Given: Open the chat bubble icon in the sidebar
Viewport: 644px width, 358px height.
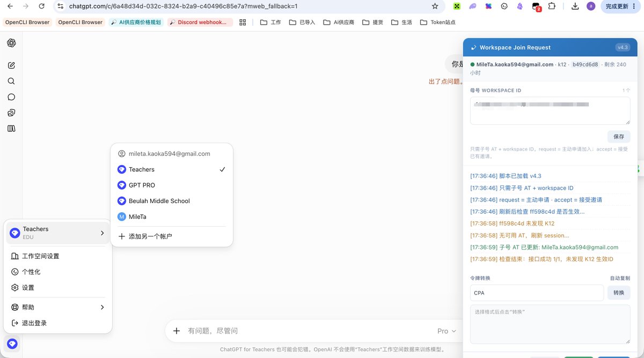Looking at the screenshot, I should pos(11,97).
